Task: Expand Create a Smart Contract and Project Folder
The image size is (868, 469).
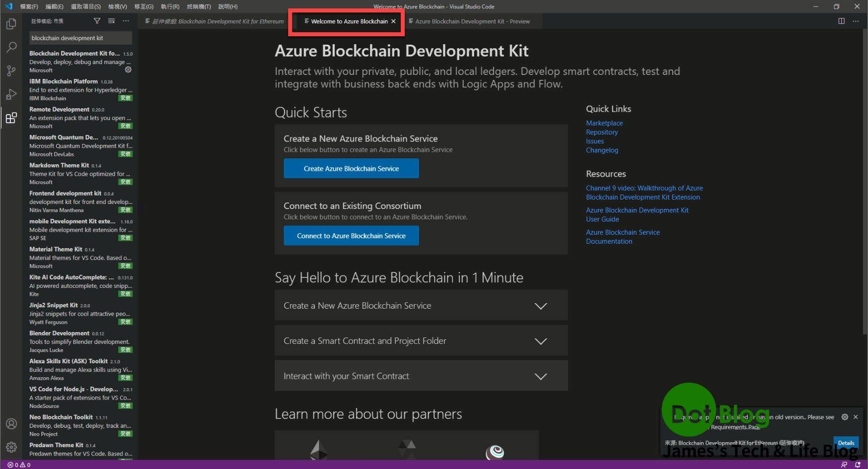Action: pyautogui.click(x=541, y=341)
